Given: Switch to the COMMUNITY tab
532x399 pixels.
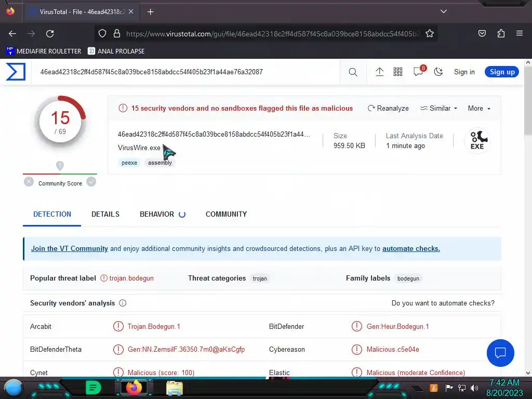Looking at the screenshot, I should (x=227, y=214).
